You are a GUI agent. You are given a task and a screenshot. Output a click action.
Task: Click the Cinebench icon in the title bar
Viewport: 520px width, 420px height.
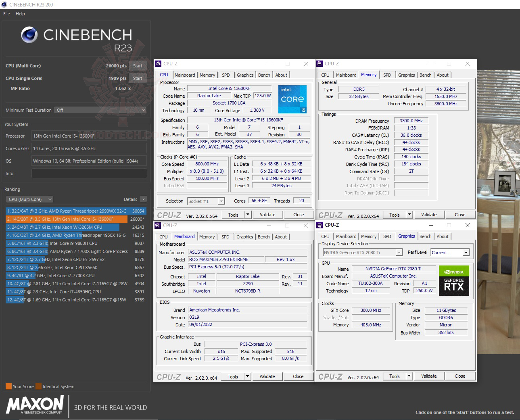4,4
